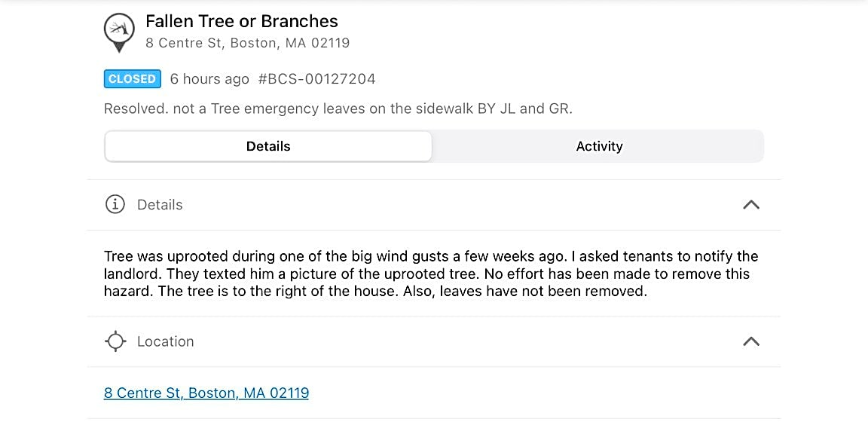The height and width of the screenshot is (425, 868).
Task: Click the fallen tree map pin icon
Action: pos(118,32)
